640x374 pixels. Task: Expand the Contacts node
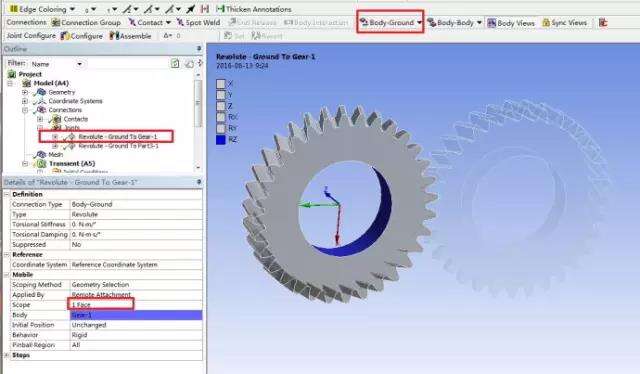point(40,119)
